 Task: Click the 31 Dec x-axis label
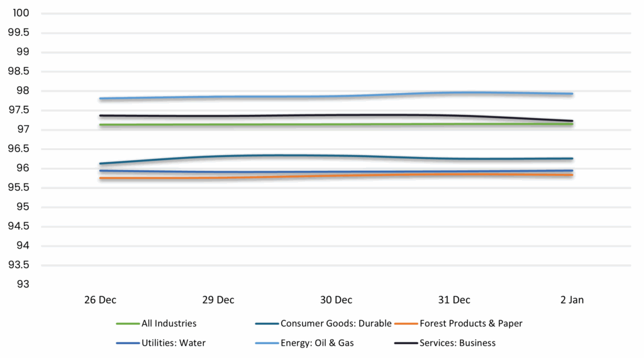(x=453, y=300)
